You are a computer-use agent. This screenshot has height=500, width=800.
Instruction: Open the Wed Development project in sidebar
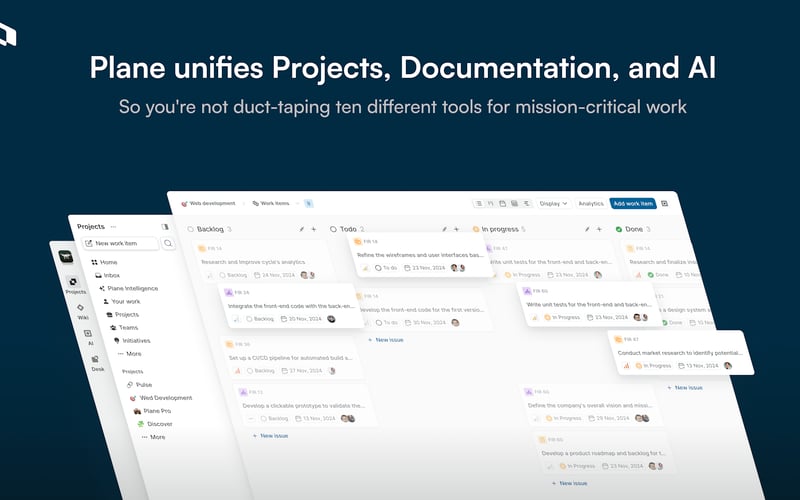[x=161, y=398]
